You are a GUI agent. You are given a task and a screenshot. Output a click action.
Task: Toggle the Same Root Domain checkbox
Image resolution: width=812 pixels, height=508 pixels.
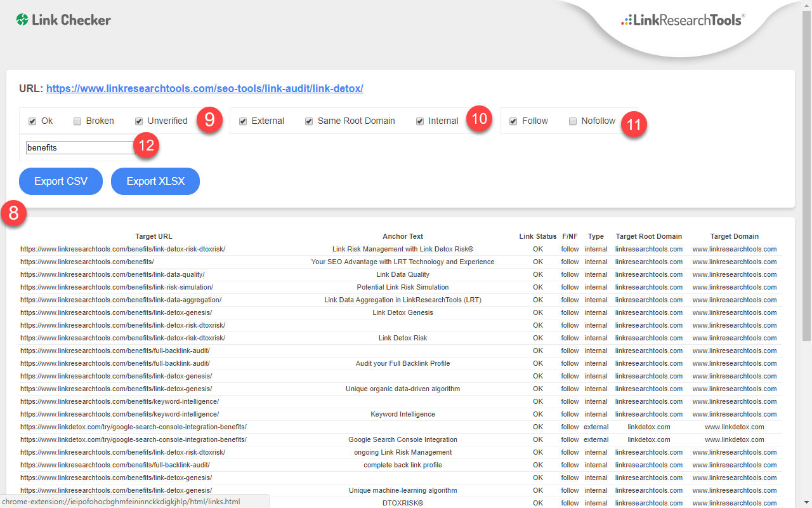coord(309,121)
